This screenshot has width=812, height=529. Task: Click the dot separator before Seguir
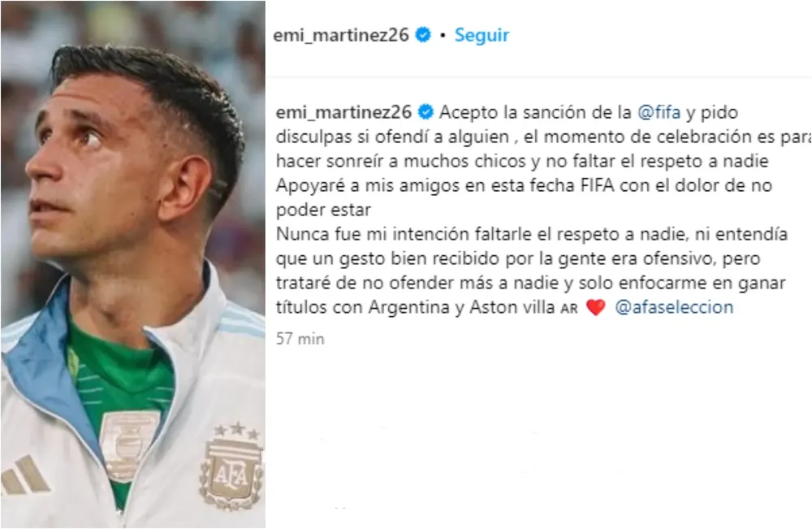(x=443, y=36)
